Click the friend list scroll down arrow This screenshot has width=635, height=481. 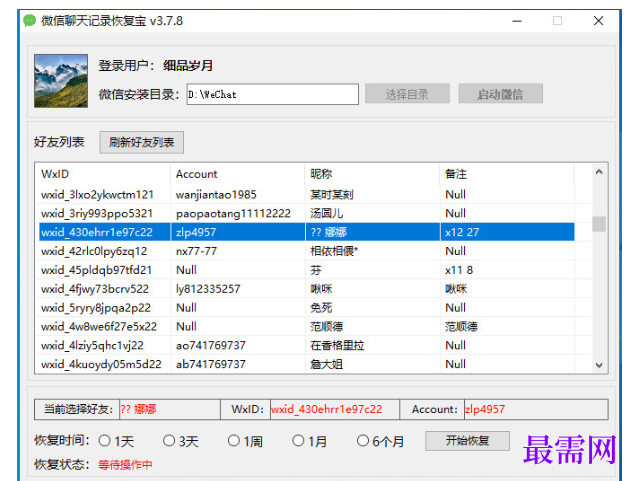(599, 365)
